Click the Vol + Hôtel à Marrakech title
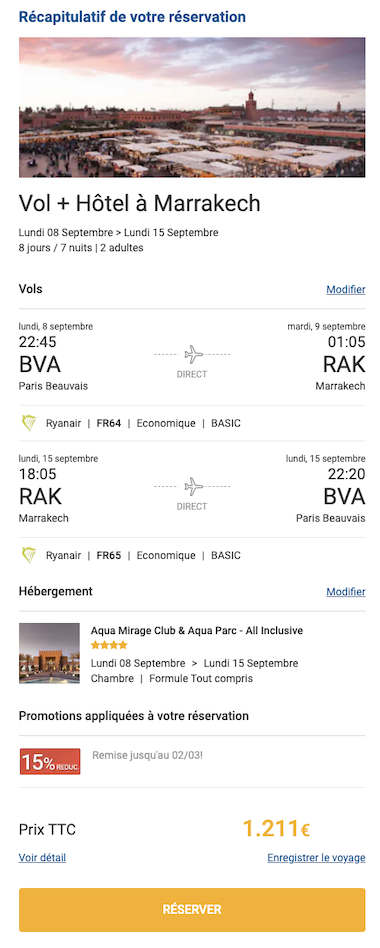The width and height of the screenshot is (380, 948). coord(140,203)
